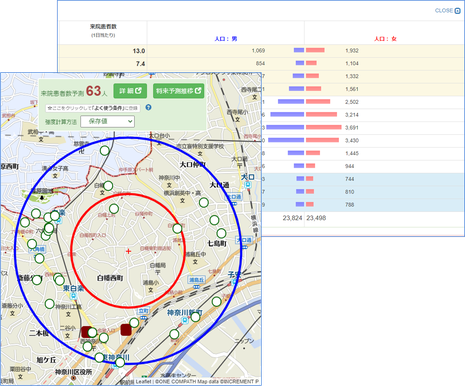Click the female value 3,214
Screen dimensions: 465x386
tap(352, 115)
